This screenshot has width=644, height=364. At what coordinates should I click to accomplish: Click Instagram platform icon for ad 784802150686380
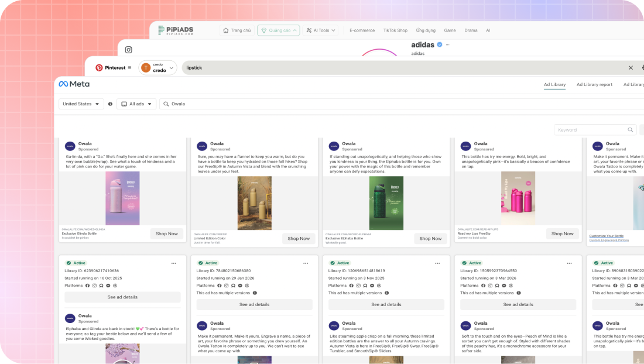[x=227, y=286]
